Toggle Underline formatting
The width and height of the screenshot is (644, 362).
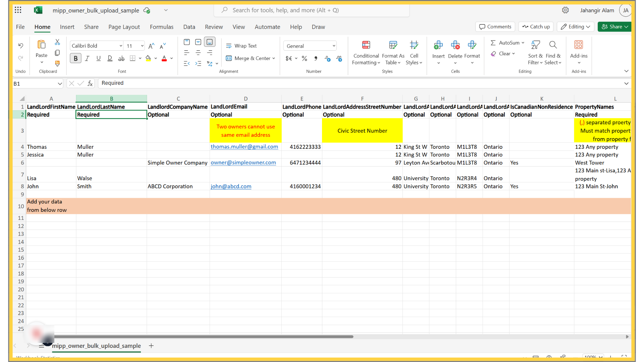pyautogui.click(x=98, y=58)
